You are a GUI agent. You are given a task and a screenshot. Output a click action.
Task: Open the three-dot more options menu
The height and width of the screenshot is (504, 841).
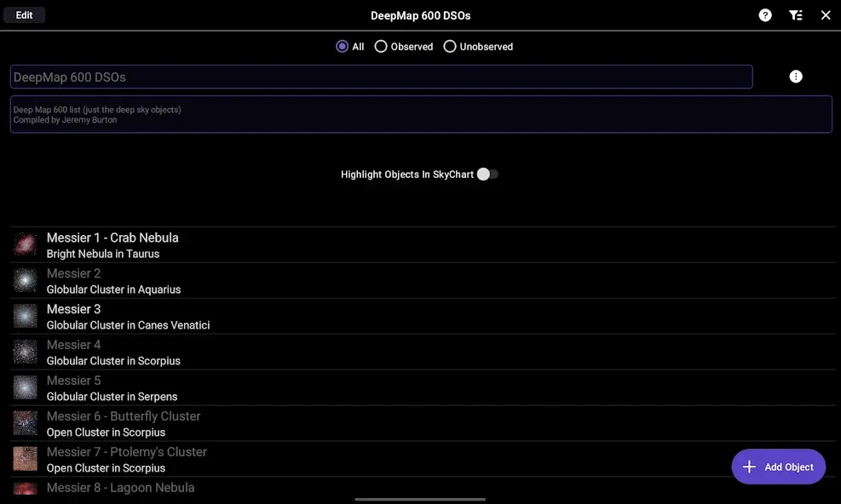click(795, 77)
